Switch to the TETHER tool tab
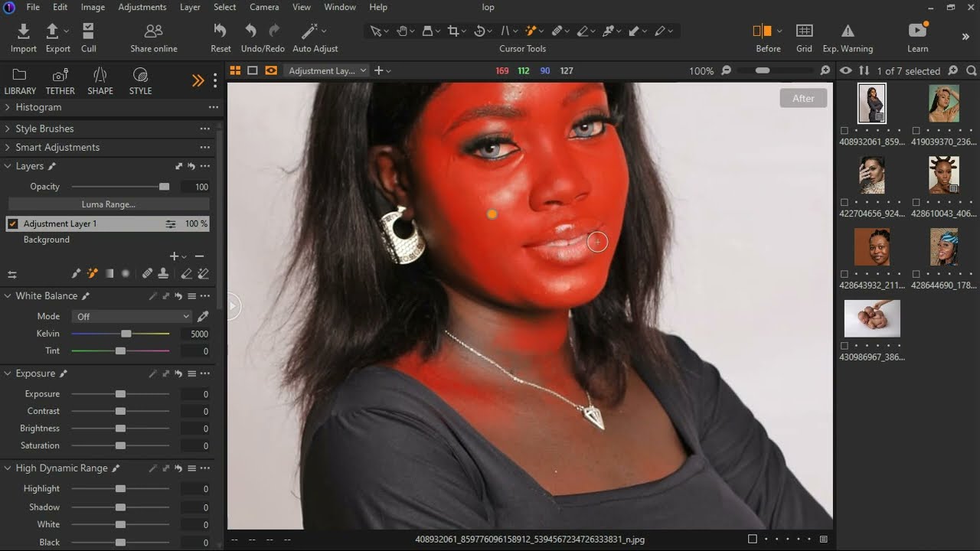 60,81
